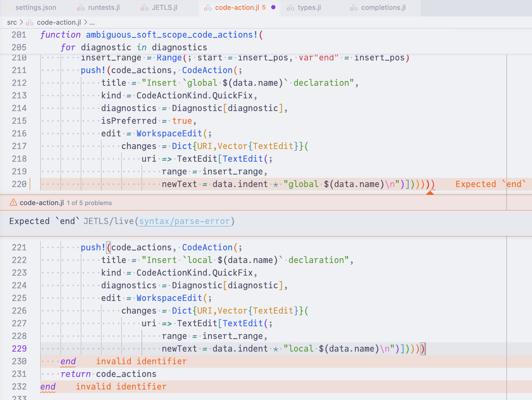Expand the breadcrumb chevron after src
The image size is (532, 400).
tap(22, 22)
